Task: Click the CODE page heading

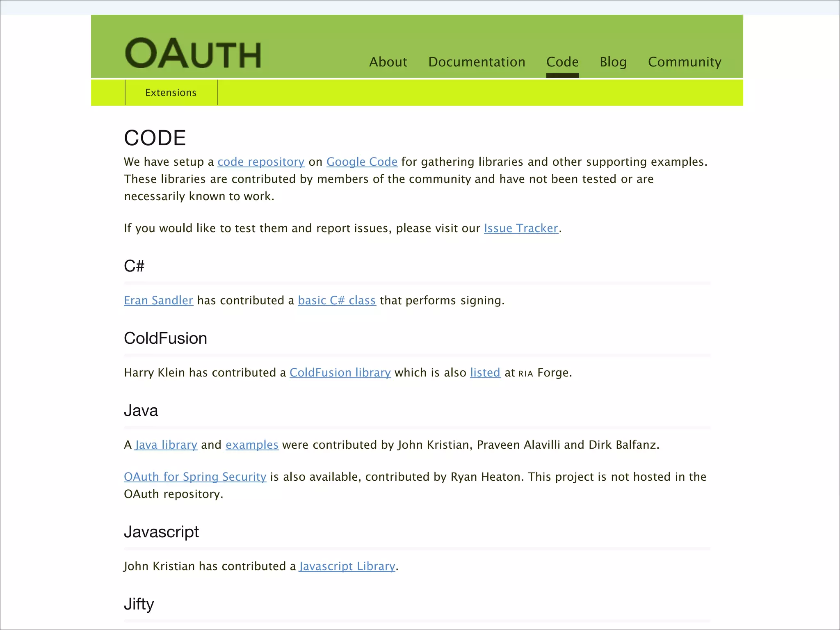Action: pos(155,138)
